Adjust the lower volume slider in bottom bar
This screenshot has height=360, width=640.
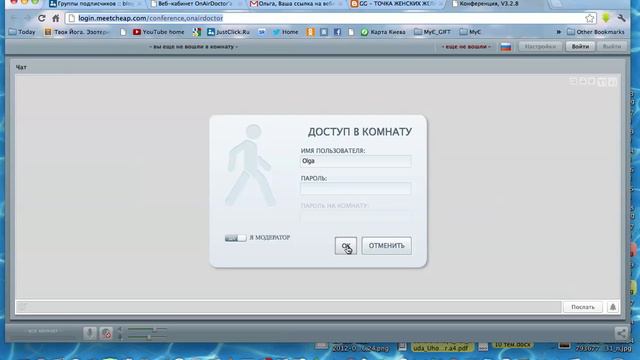146,337
